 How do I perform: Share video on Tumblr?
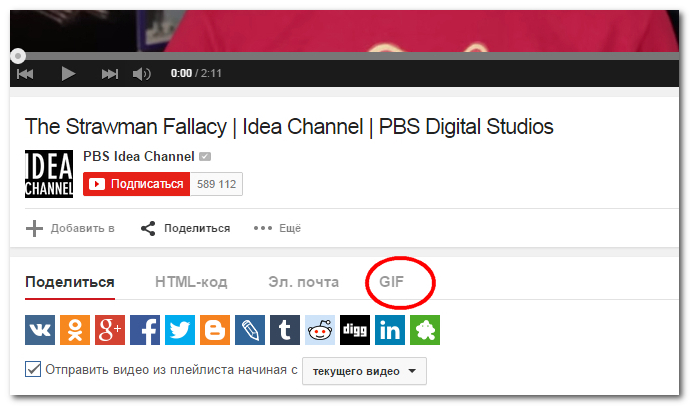click(285, 330)
